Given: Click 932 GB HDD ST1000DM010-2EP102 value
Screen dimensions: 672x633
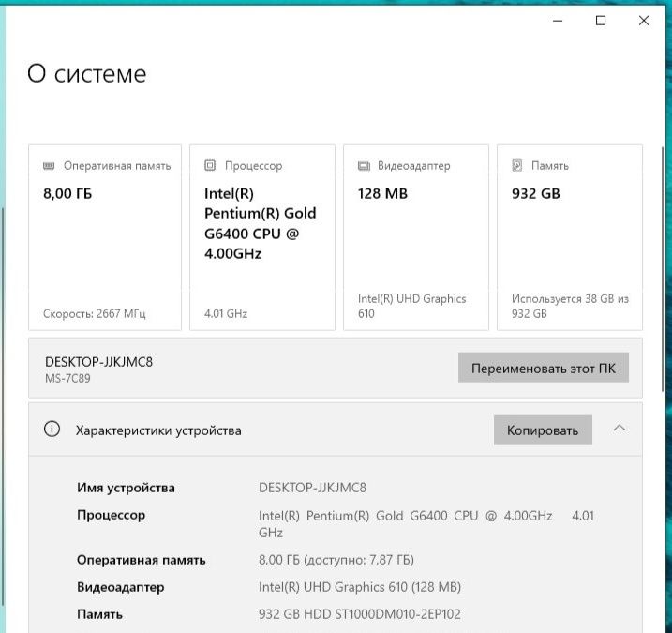Looking at the screenshot, I should (360, 614).
